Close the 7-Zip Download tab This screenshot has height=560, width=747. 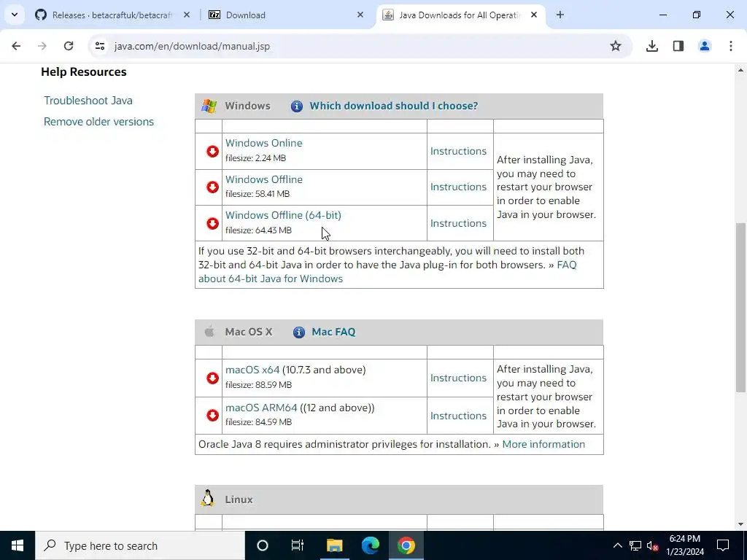click(x=360, y=15)
